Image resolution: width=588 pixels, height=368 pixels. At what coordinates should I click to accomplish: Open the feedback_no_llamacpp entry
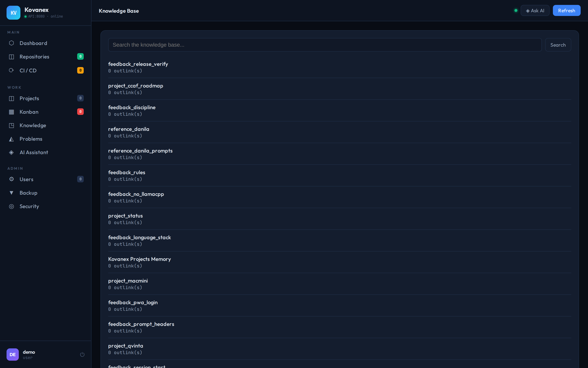click(340, 197)
